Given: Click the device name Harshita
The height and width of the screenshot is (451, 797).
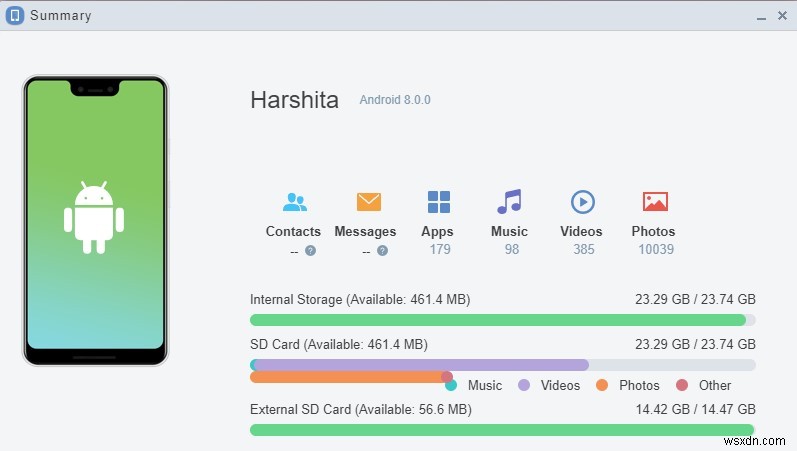Looking at the screenshot, I should click(x=294, y=100).
